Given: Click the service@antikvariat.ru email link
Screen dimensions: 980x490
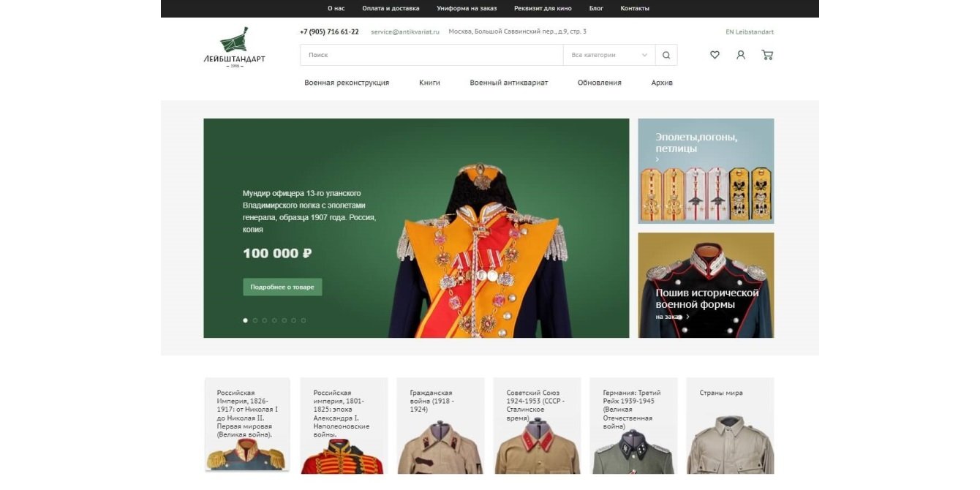Looking at the screenshot, I should [405, 32].
